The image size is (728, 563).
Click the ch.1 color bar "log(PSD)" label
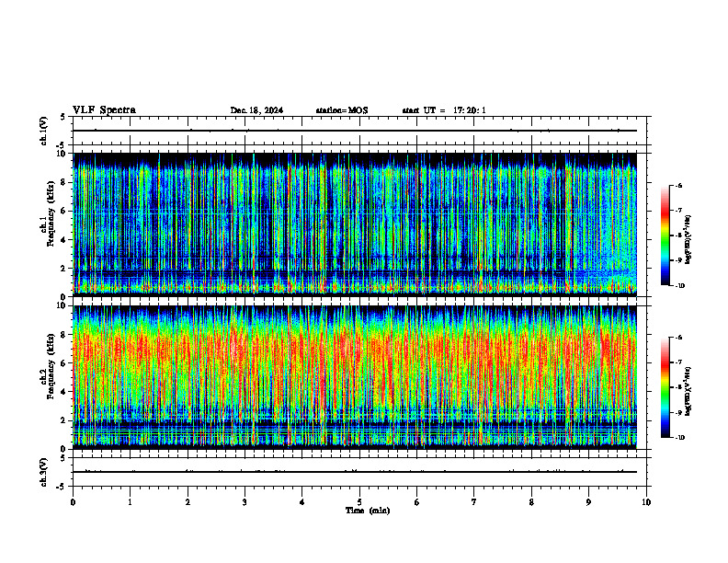pos(688,239)
